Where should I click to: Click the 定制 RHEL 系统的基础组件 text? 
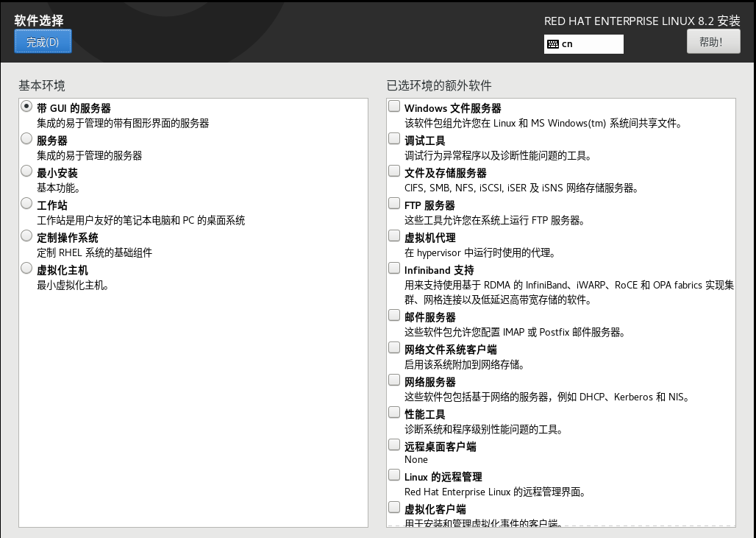coord(94,253)
